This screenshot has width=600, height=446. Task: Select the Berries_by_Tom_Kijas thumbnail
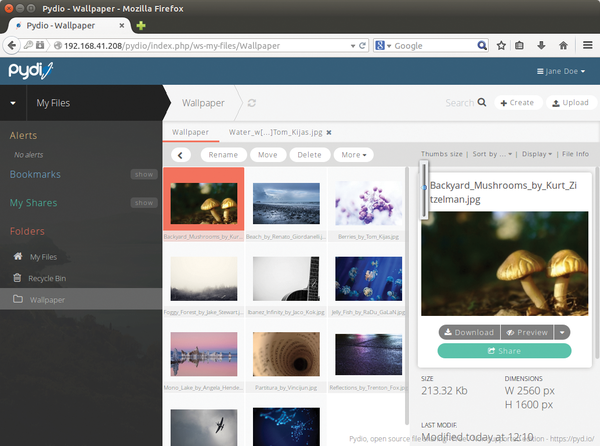pyautogui.click(x=368, y=203)
